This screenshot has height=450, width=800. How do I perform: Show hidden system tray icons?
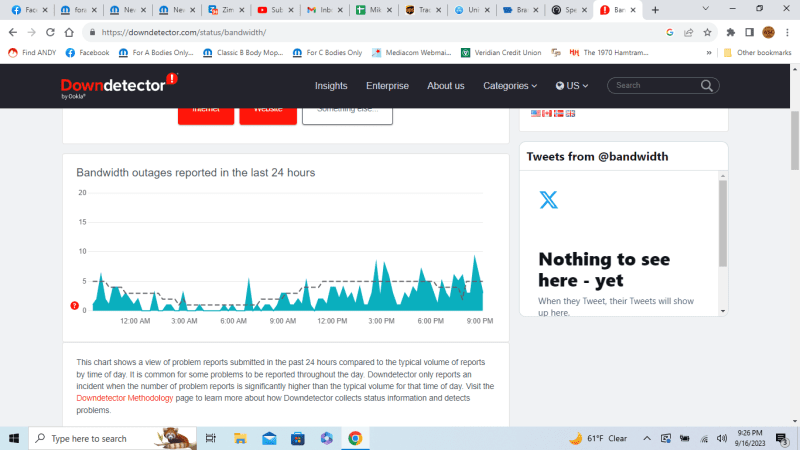click(x=646, y=438)
